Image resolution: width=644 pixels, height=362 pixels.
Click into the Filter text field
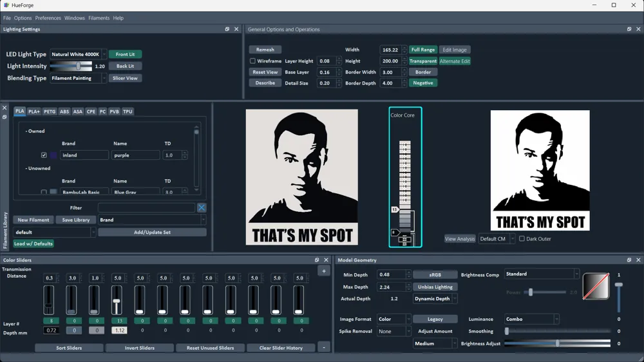coord(146,207)
